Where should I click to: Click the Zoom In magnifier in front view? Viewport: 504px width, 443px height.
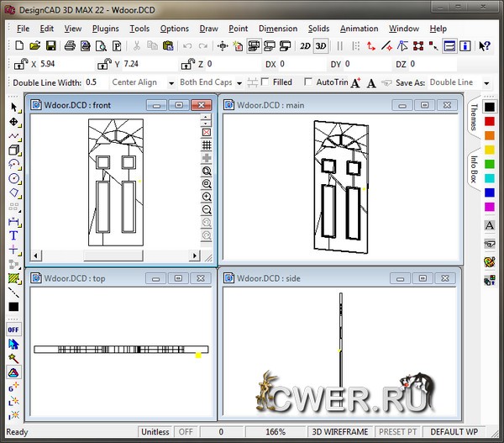click(x=207, y=184)
